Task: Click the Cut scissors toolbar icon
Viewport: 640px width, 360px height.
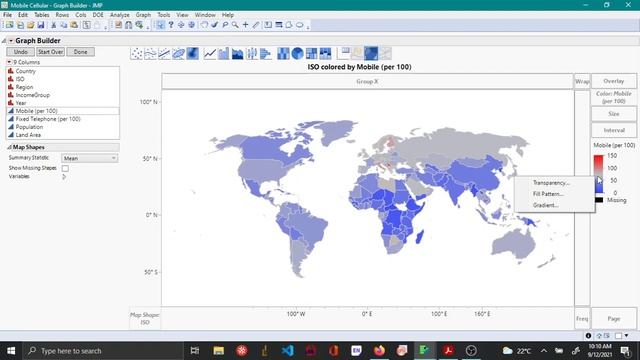Action: (53, 25)
